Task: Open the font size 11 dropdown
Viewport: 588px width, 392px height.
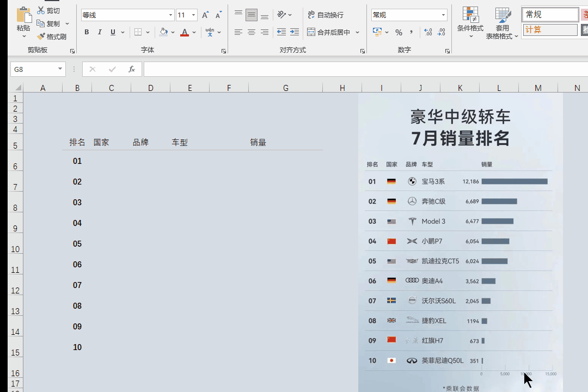Action: coord(193,15)
